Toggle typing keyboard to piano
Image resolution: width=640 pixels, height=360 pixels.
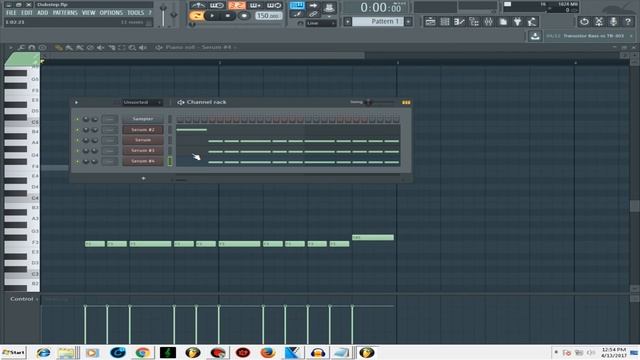click(297, 5)
